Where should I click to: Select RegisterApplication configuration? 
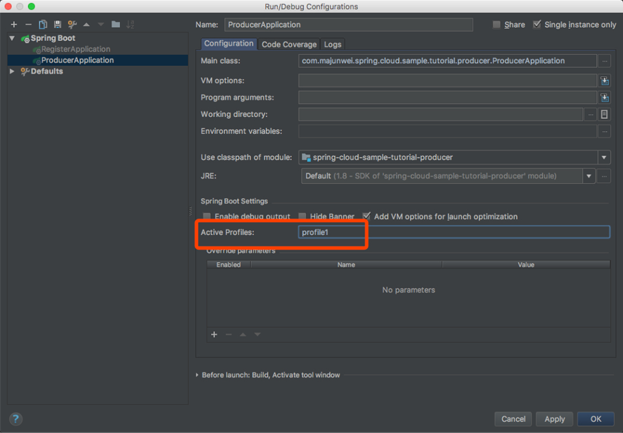coord(75,49)
